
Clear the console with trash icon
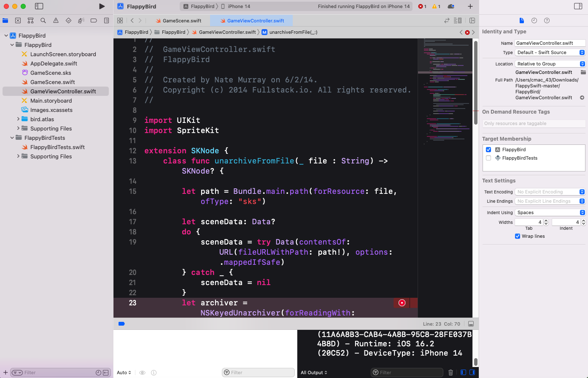click(x=450, y=373)
